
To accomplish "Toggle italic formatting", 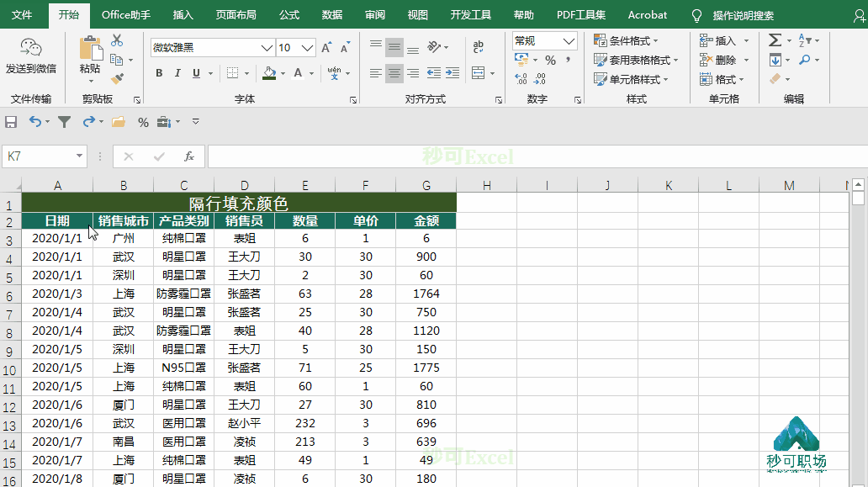I will 177,73.
